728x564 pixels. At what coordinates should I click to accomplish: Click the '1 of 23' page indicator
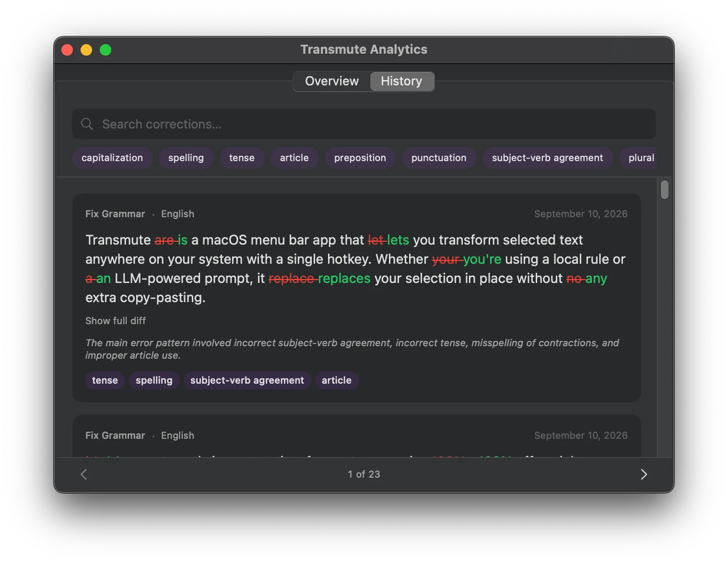coord(364,474)
